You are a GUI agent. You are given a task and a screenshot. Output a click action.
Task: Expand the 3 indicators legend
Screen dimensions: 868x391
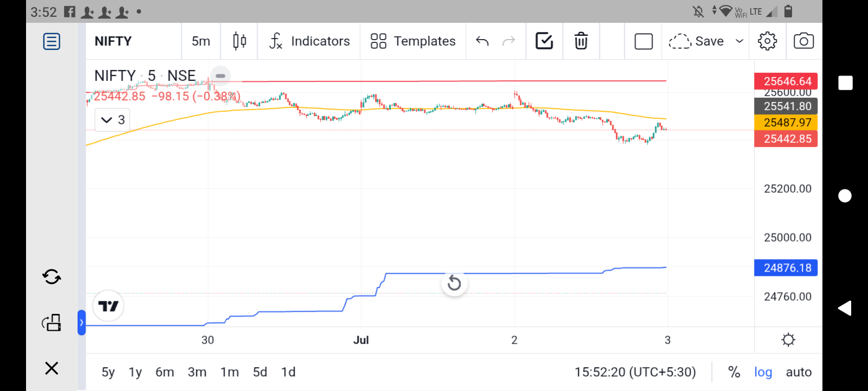113,120
